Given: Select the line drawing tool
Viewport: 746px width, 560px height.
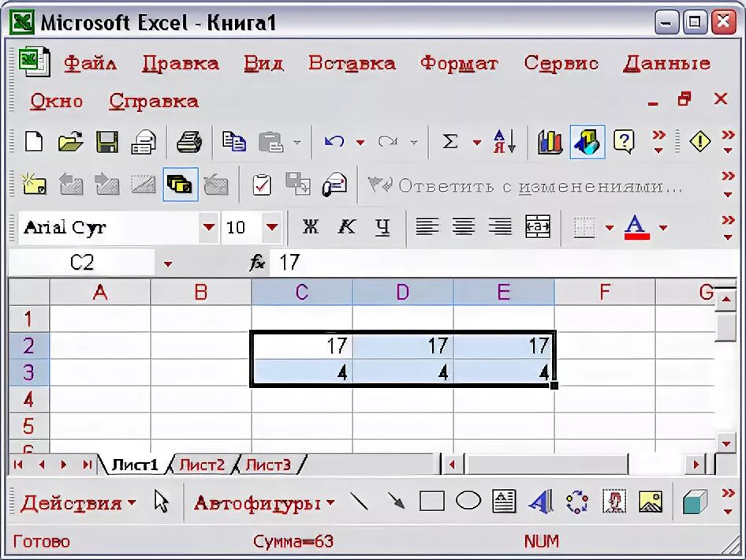Looking at the screenshot, I should (360, 501).
